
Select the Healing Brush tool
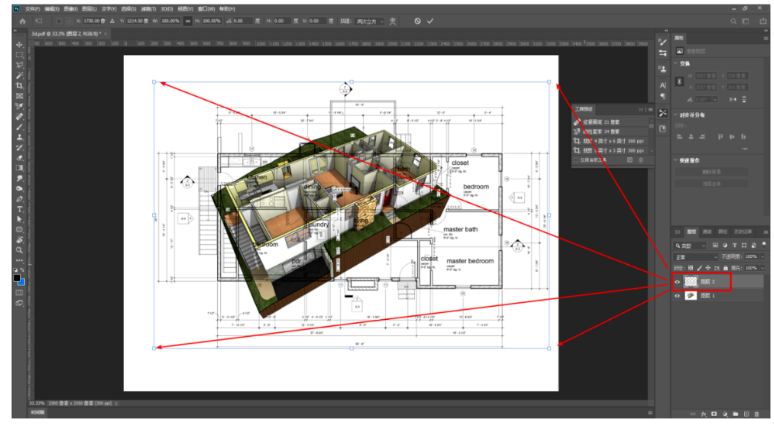point(20,117)
